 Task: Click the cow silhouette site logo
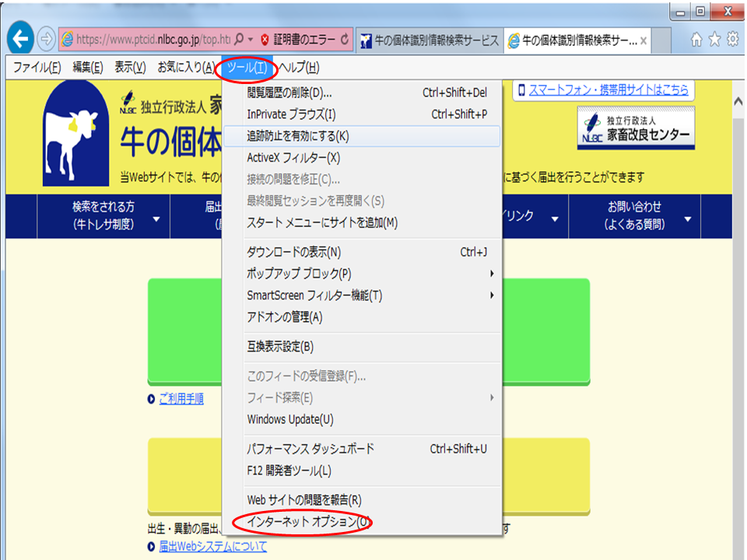pyautogui.click(x=75, y=133)
